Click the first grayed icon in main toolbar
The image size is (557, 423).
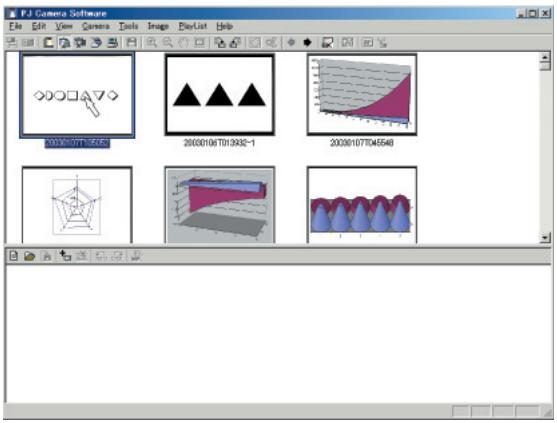click(x=12, y=43)
